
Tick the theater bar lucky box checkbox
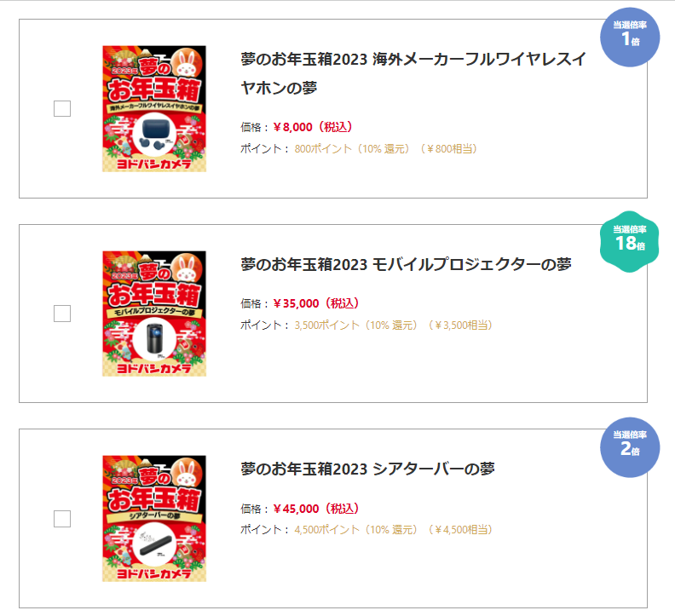pyautogui.click(x=62, y=519)
